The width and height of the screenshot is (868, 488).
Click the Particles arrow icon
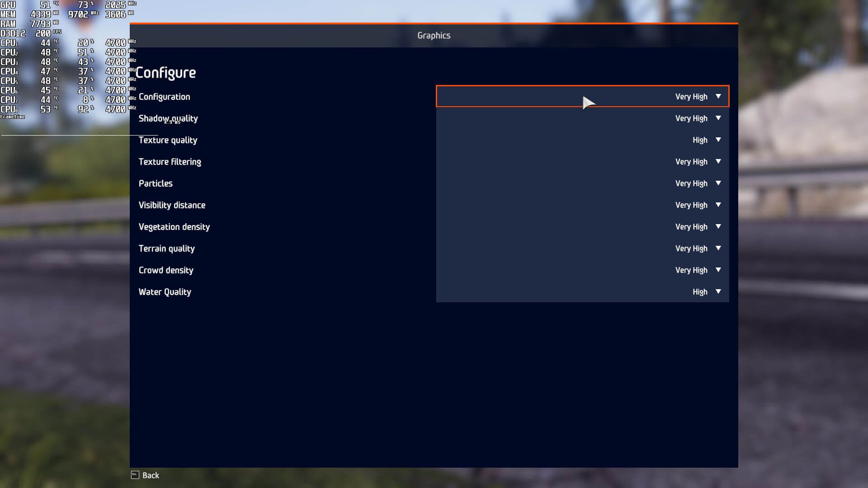[718, 183]
